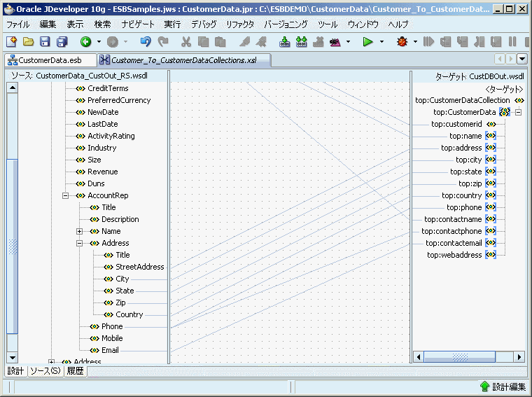Switch to the 設計 view tab
The height and width of the screenshot is (397, 532).
pos(15,371)
